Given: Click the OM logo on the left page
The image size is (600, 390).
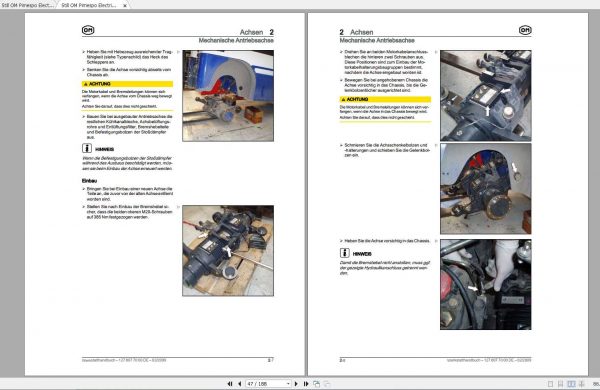Looking at the screenshot, I should 88,30.
